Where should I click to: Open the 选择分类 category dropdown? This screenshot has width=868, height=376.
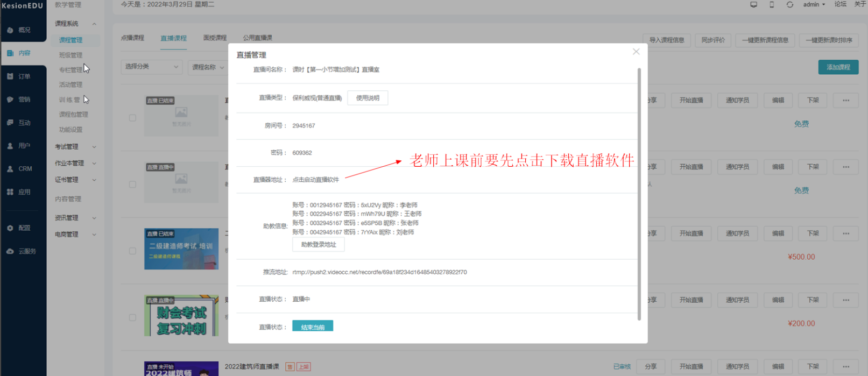[x=151, y=67]
